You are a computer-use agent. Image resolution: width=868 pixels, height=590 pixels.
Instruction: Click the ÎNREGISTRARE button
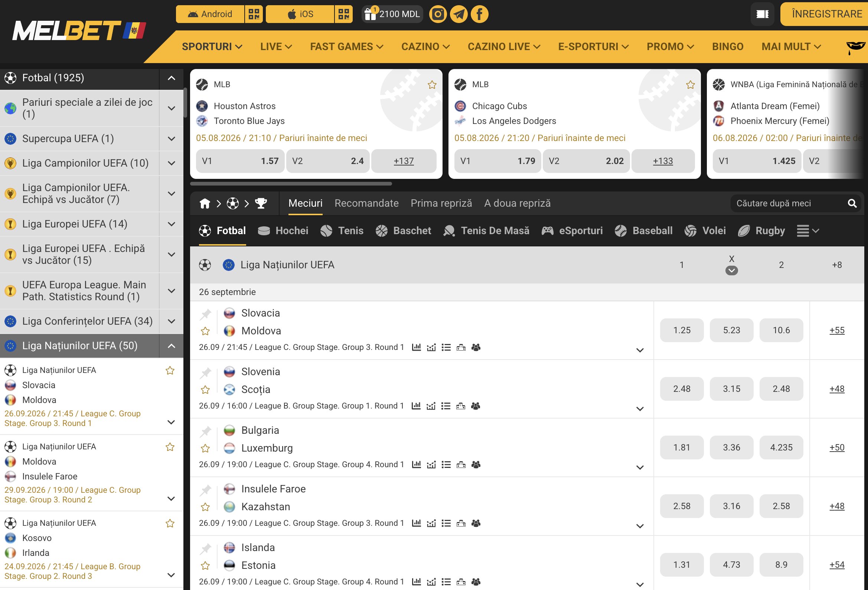pyautogui.click(x=824, y=14)
